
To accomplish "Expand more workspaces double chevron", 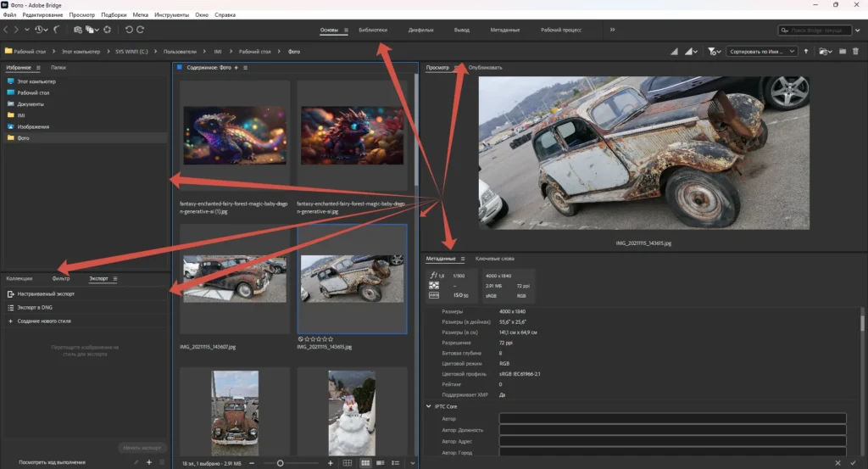I will pos(612,30).
